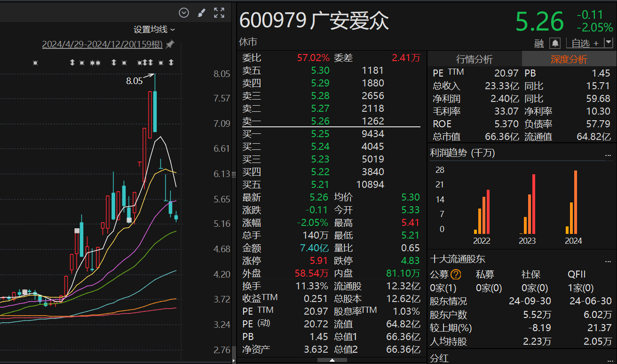Click the 买一 row at 5.25
This screenshot has width=617, height=364.
(x=332, y=134)
